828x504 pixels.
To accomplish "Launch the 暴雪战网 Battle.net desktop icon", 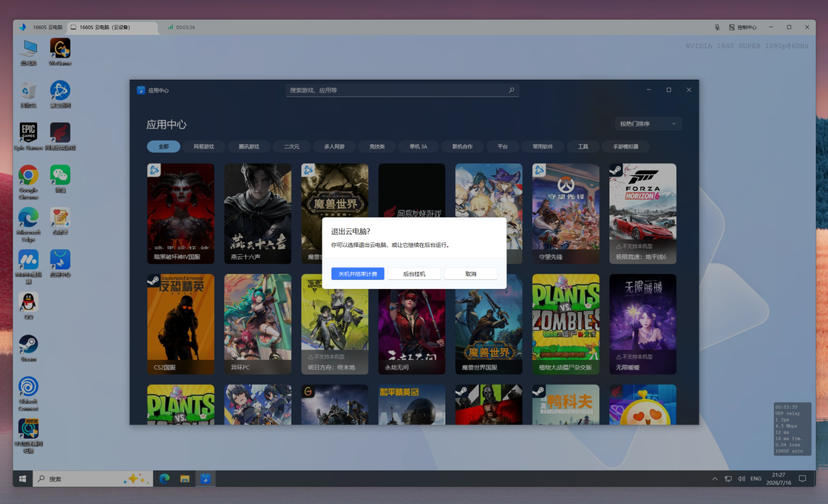I will click(x=60, y=95).
